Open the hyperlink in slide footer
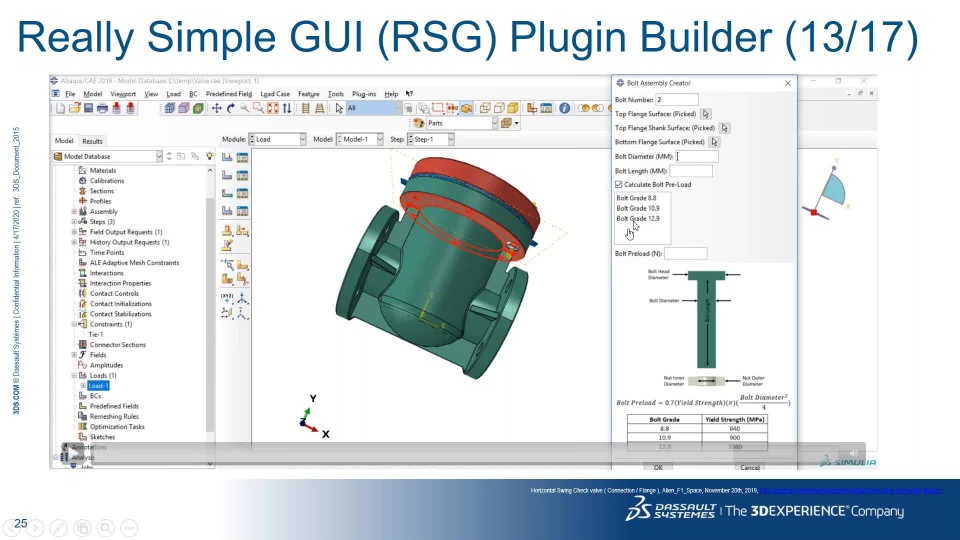This screenshot has height=540, width=960. 850,490
